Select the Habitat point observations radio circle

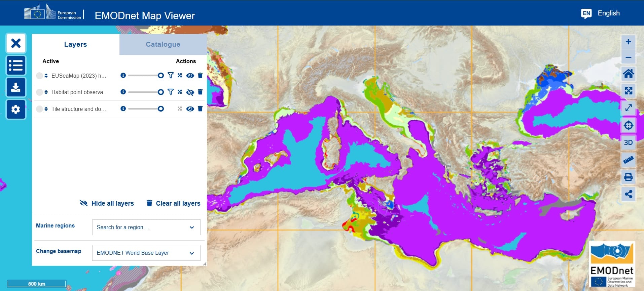tap(39, 92)
